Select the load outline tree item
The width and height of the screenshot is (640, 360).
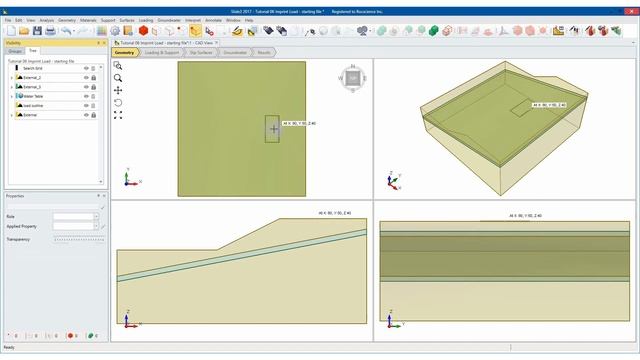coord(33,106)
